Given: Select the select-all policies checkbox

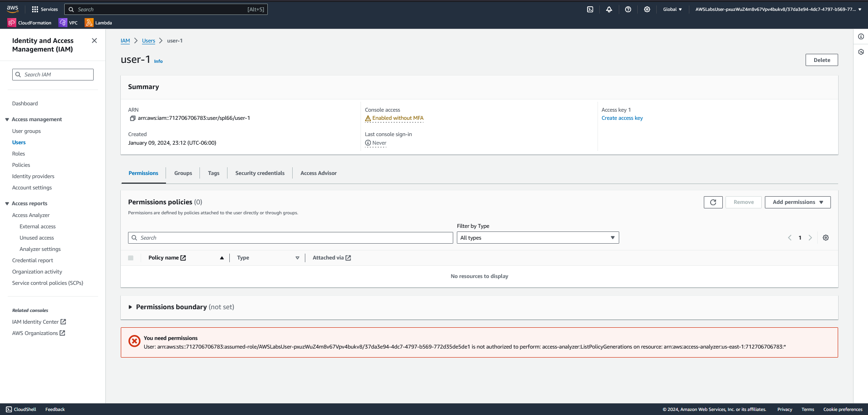Looking at the screenshot, I should coord(131,258).
